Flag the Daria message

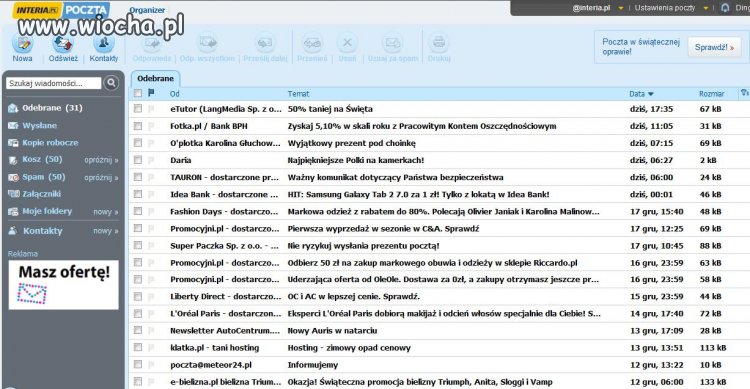click(x=151, y=160)
